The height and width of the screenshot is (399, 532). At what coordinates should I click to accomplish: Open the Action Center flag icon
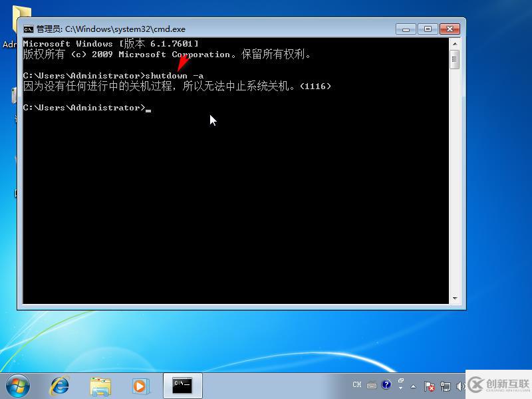coord(429,386)
